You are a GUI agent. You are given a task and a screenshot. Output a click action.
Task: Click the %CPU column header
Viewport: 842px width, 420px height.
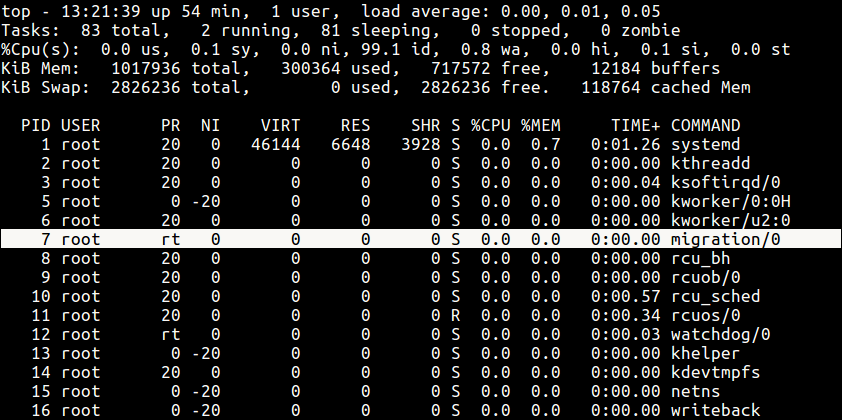491,125
